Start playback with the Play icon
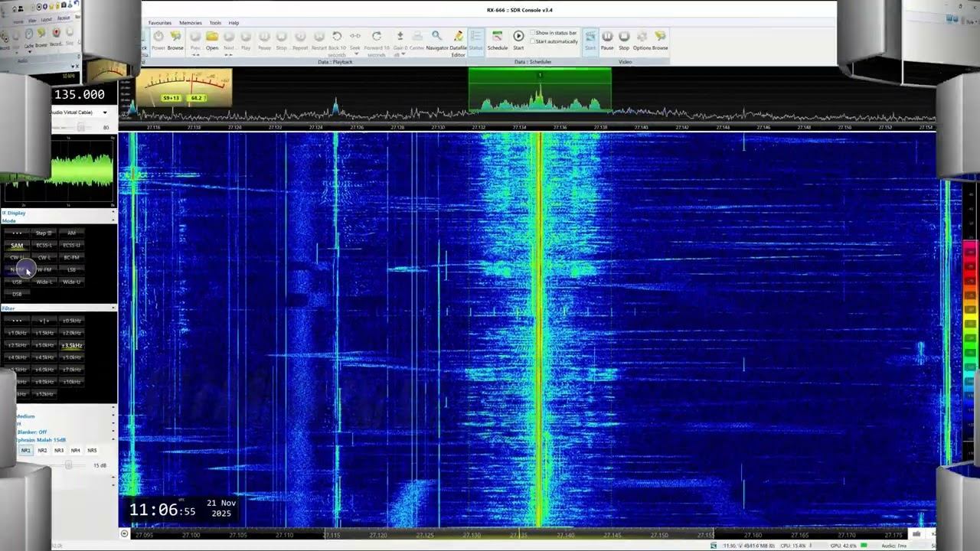 (x=246, y=40)
